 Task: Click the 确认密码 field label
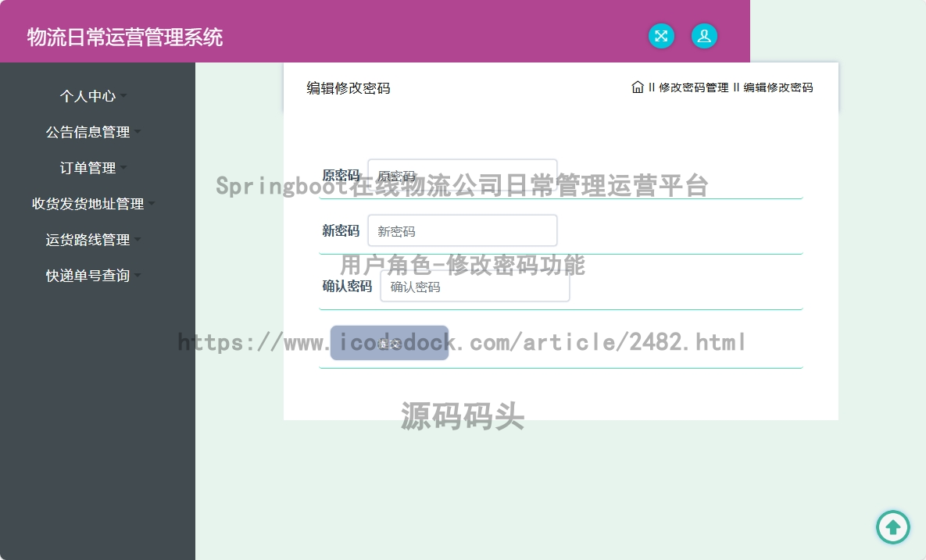click(347, 286)
